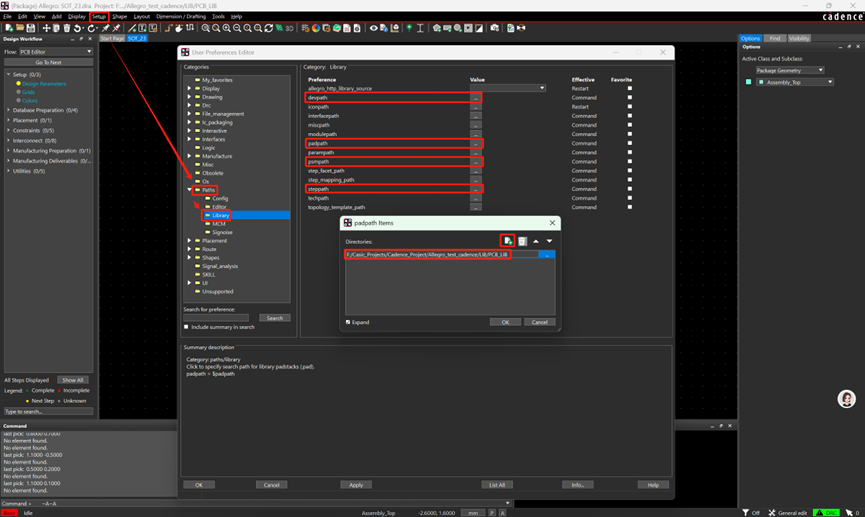Expand the Manufacture category tree node
Viewport: 865px width, 517px height.
[190, 156]
